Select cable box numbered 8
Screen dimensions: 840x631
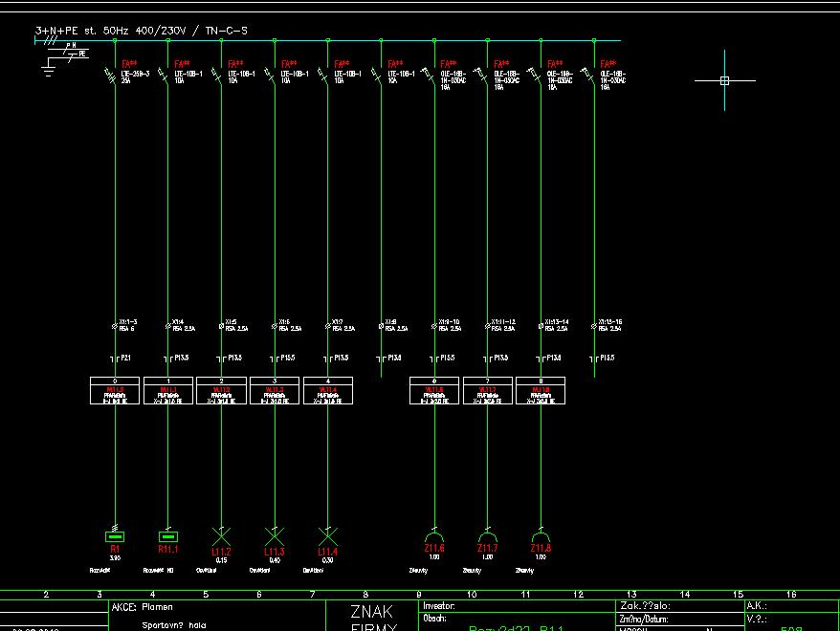click(541, 391)
